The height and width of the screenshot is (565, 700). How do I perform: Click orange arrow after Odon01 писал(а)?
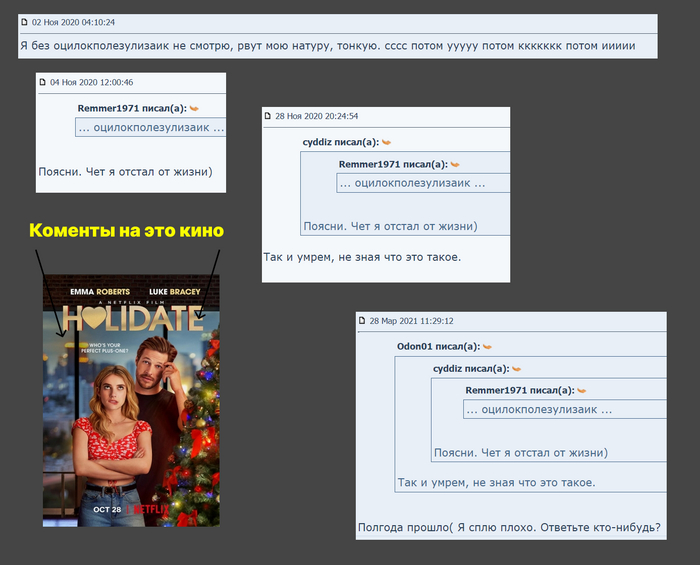click(487, 347)
